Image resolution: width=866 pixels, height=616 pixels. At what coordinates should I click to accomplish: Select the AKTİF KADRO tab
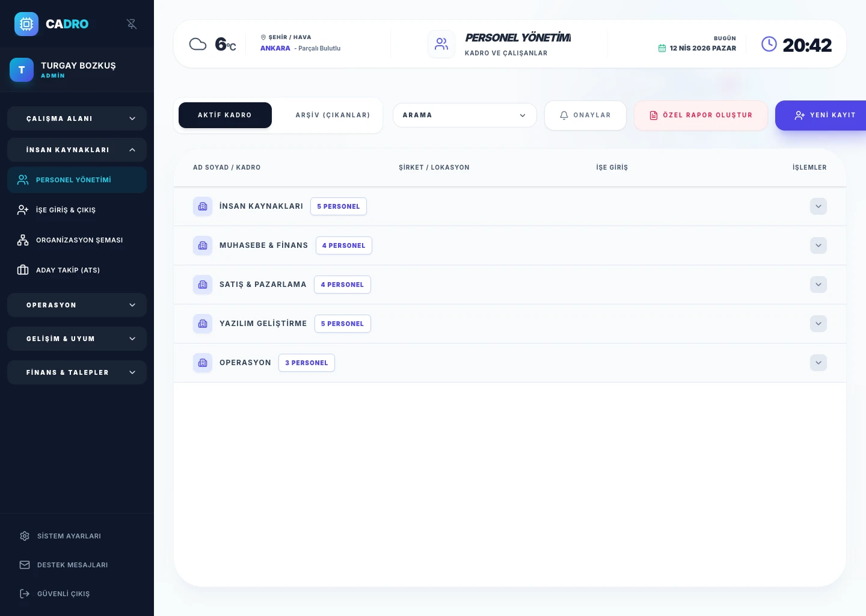coord(225,115)
